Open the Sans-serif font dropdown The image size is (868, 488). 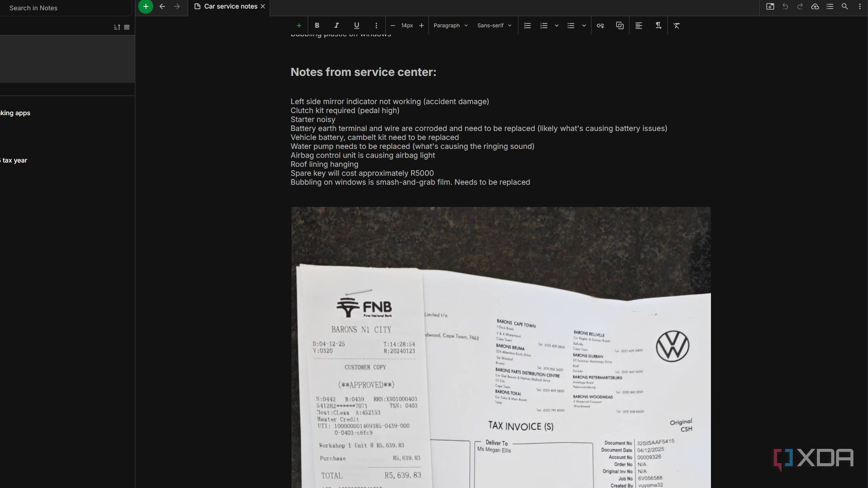pyautogui.click(x=494, y=26)
